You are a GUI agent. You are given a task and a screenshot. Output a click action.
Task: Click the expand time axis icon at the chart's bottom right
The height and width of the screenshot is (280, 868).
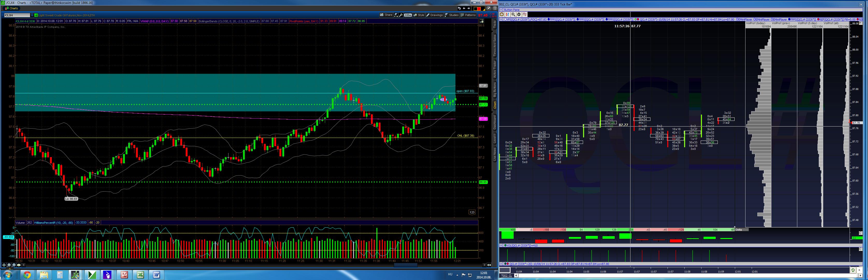click(x=489, y=265)
